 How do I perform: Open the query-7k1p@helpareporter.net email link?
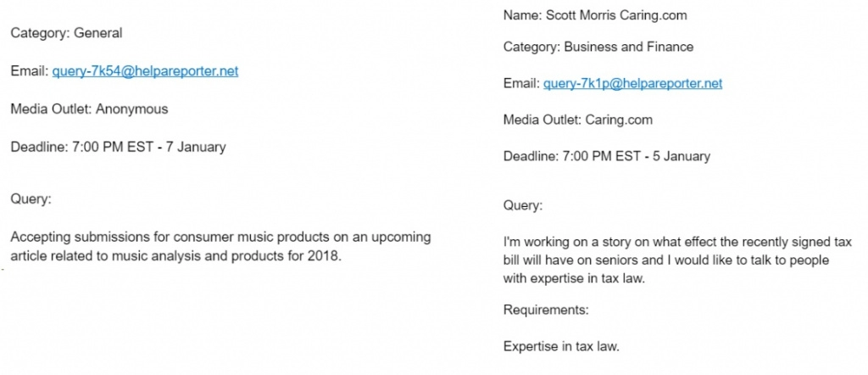(632, 84)
